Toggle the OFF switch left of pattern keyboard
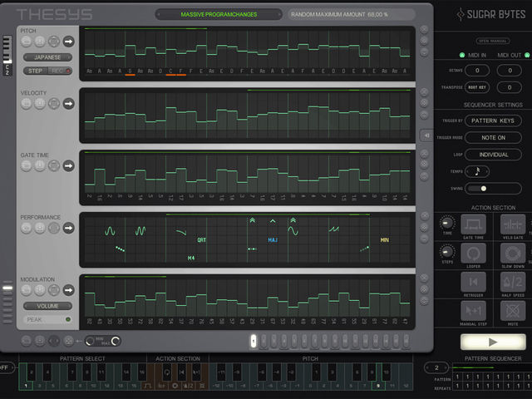The width and height of the screenshot is (532, 399). [x=7, y=367]
